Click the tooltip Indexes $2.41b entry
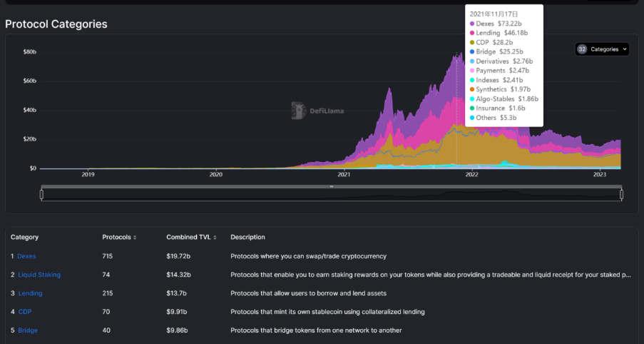 point(496,80)
